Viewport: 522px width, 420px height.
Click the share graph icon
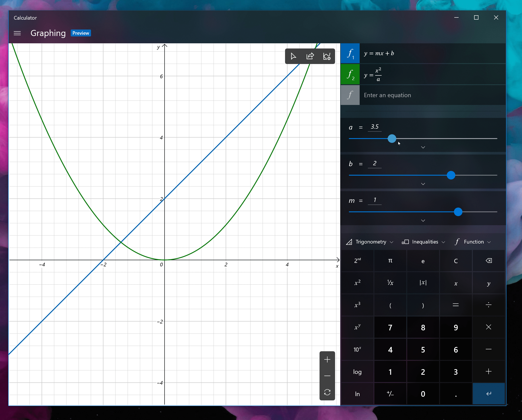coord(310,57)
